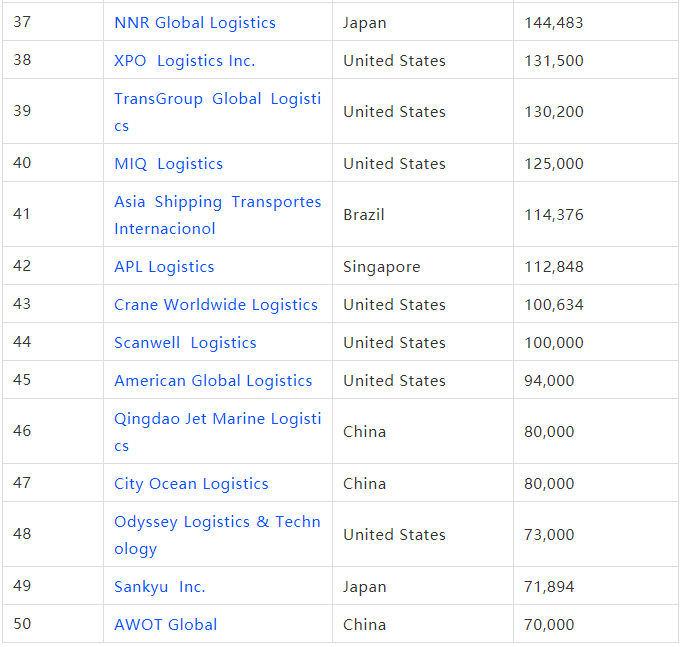
Task: Select the rank 50 cell
Action: point(22,625)
